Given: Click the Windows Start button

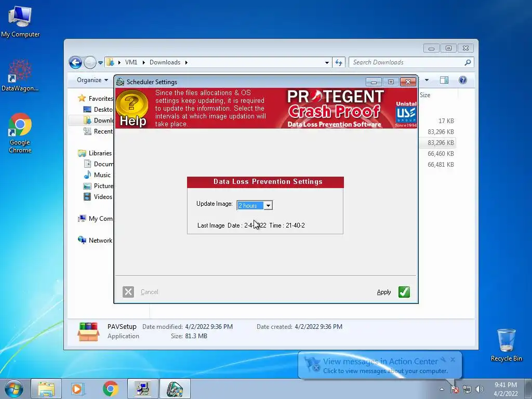Looking at the screenshot, I should [14, 389].
